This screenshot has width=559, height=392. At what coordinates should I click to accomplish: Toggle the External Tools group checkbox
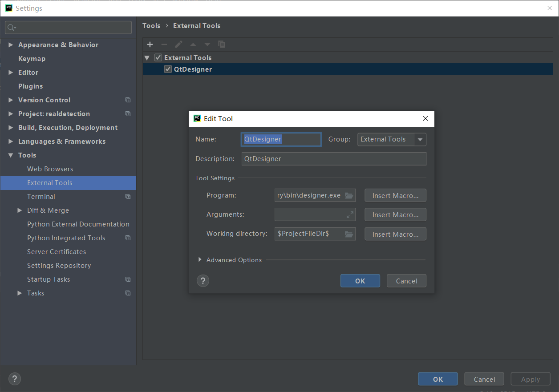(158, 57)
